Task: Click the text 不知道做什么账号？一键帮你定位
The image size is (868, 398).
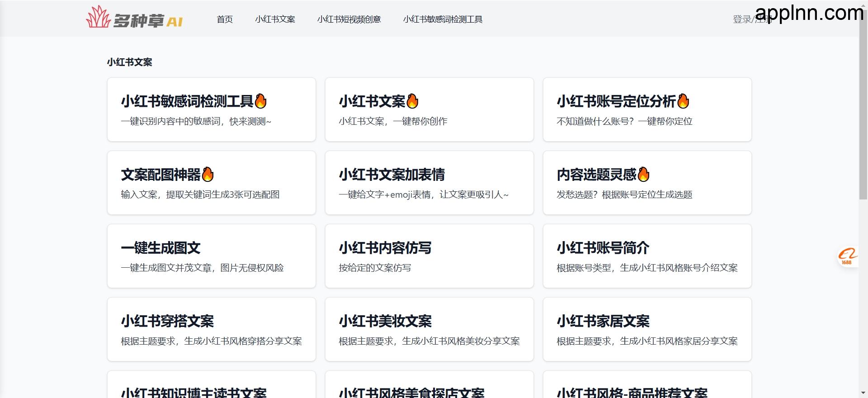Action: pos(624,121)
